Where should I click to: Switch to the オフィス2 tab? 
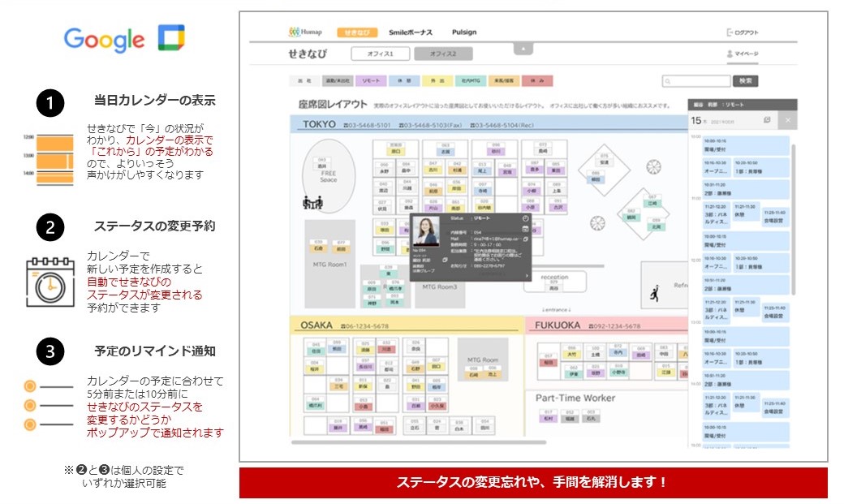click(x=442, y=54)
